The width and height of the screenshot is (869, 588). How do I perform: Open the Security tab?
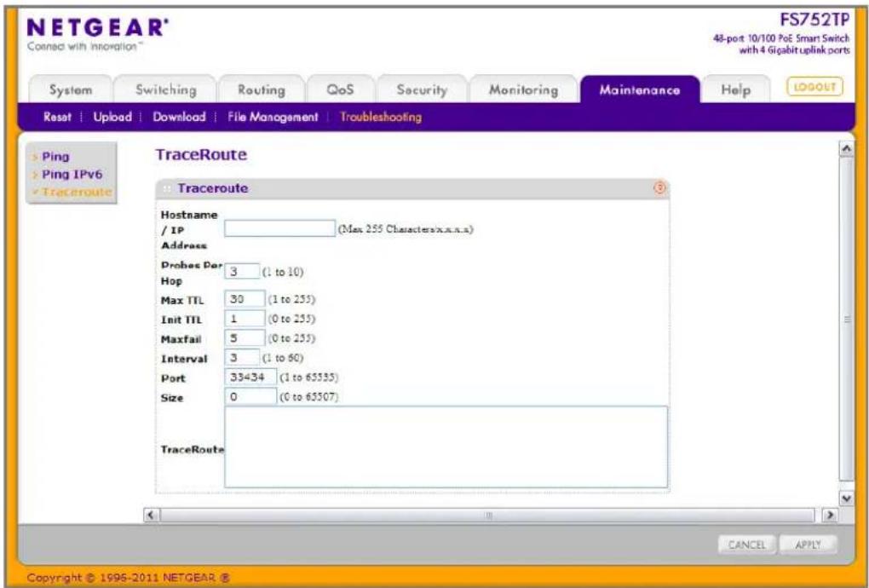point(422,89)
